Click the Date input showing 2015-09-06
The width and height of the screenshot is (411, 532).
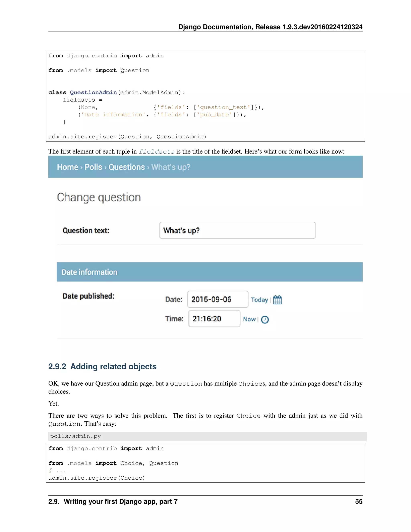pyautogui.click(x=218, y=299)
